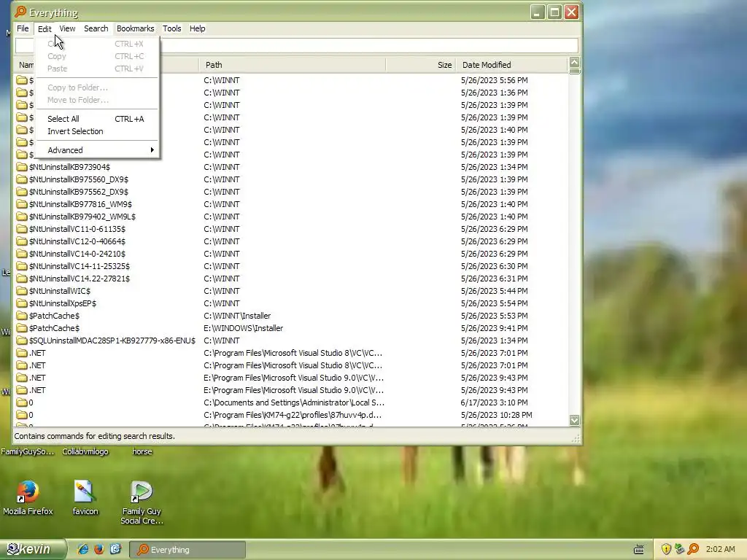The height and width of the screenshot is (560, 747).
Task: Open the View menu
Action: 67,28
